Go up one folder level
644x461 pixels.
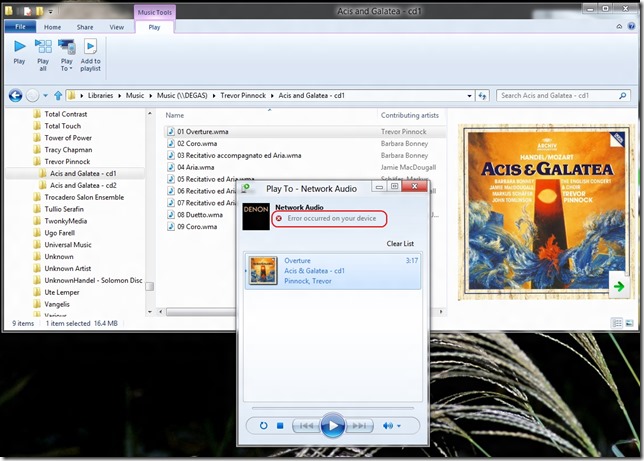click(57, 96)
